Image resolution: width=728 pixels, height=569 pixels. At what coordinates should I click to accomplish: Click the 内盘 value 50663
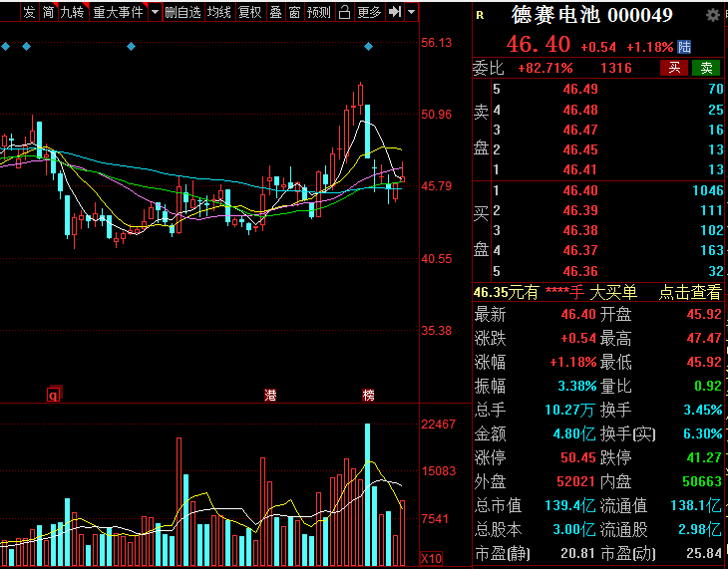pyautogui.click(x=702, y=481)
